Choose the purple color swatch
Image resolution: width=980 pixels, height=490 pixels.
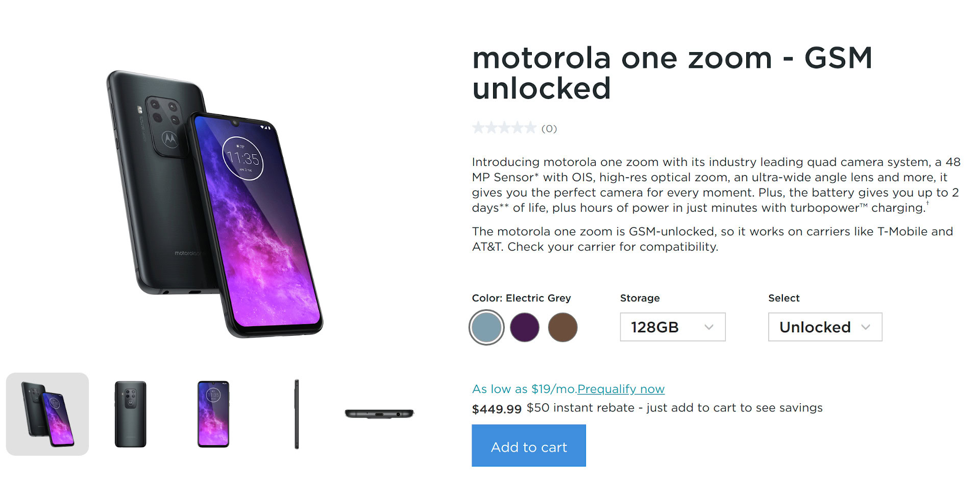tap(525, 327)
